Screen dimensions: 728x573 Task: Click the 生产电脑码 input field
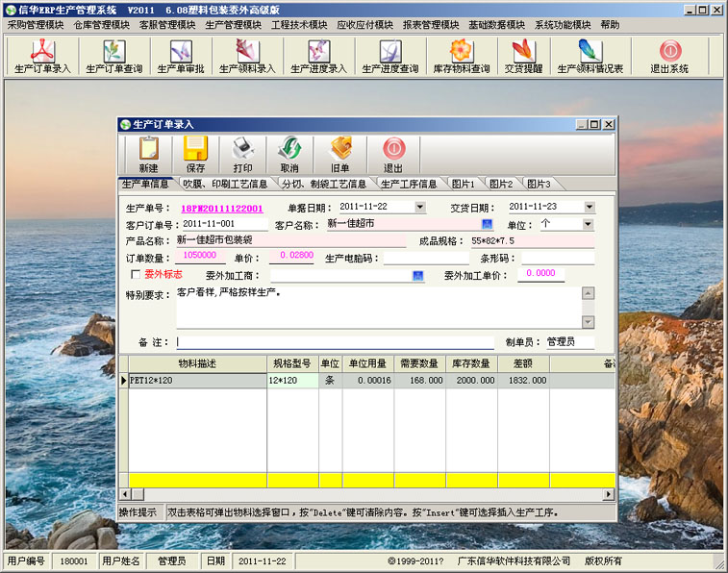tap(426, 258)
